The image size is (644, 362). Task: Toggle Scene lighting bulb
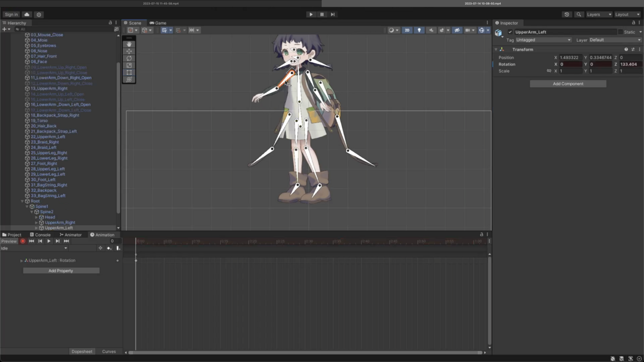pos(419,31)
